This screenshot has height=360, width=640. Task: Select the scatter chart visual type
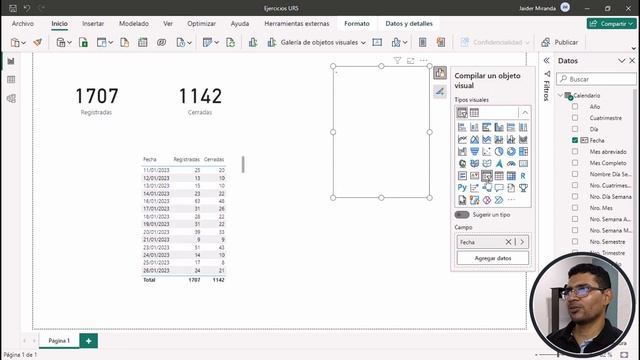tap(487, 152)
